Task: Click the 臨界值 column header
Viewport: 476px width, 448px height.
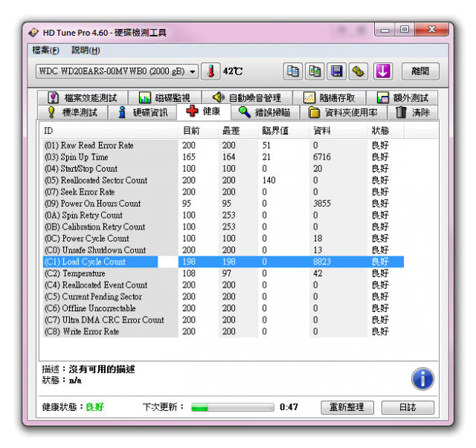Action: click(x=283, y=131)
